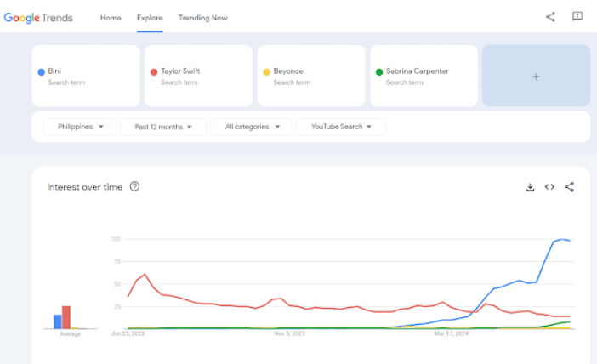Open the Past 12 months dropdown
Viewport: 597px width, 364px height.
pyautogui.click(x=163, y=127)
